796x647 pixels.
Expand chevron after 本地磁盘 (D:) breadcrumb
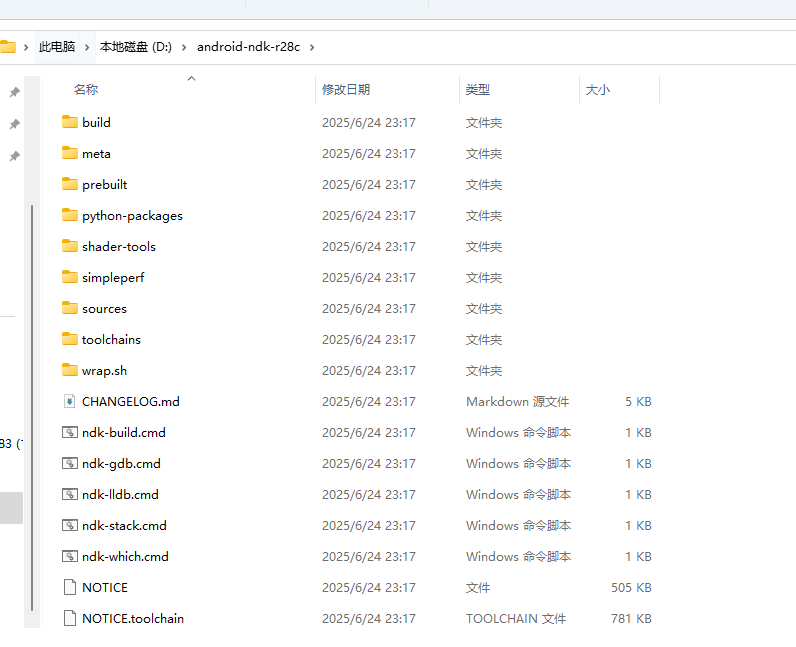coord(184,47)
